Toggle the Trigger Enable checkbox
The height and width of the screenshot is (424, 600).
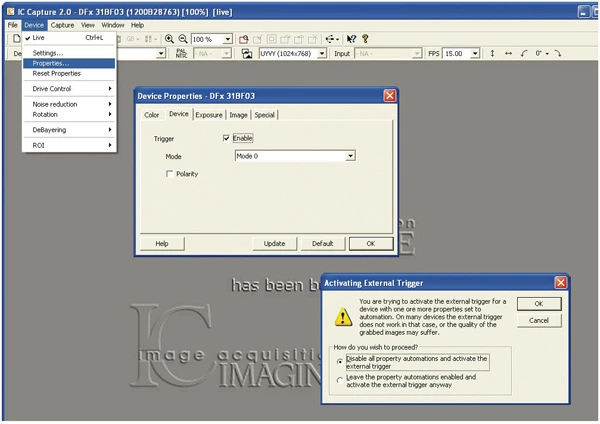coord(227,138)
